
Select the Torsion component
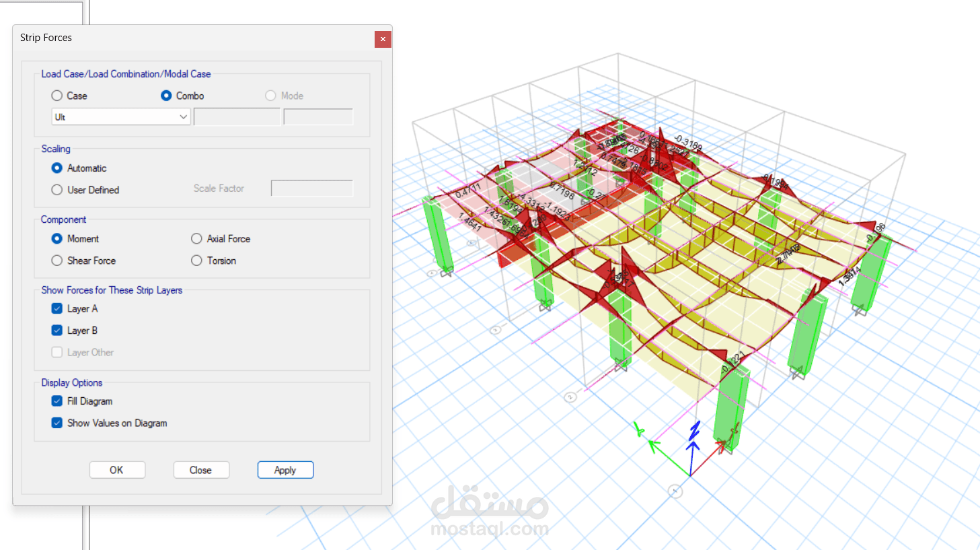[196, 261]
